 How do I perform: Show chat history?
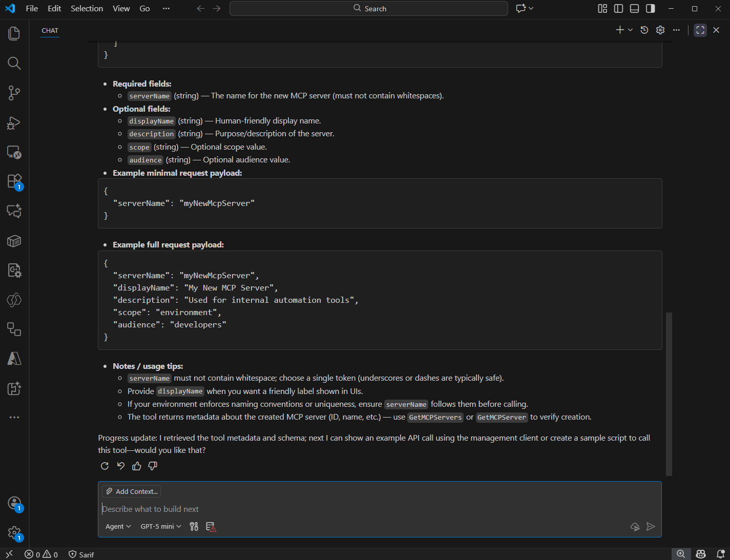click(x=644, y=30)
